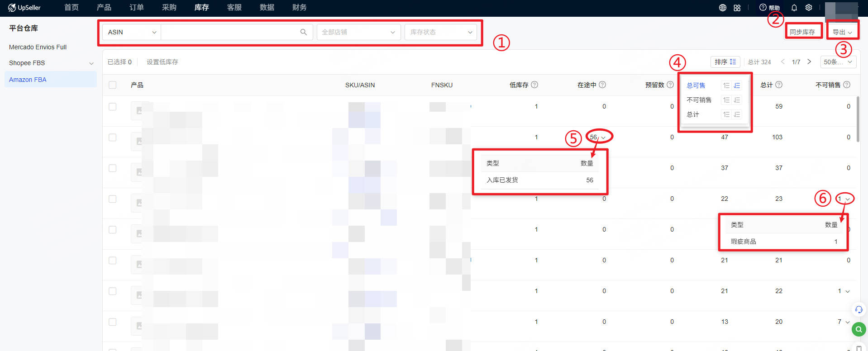Click the 入库已发货 row in popup
Viewport: 868px width, 351px height.
[x=540, y=180]
